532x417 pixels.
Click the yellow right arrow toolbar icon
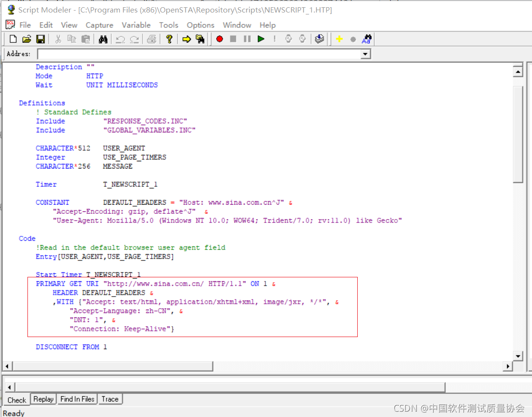186,39
